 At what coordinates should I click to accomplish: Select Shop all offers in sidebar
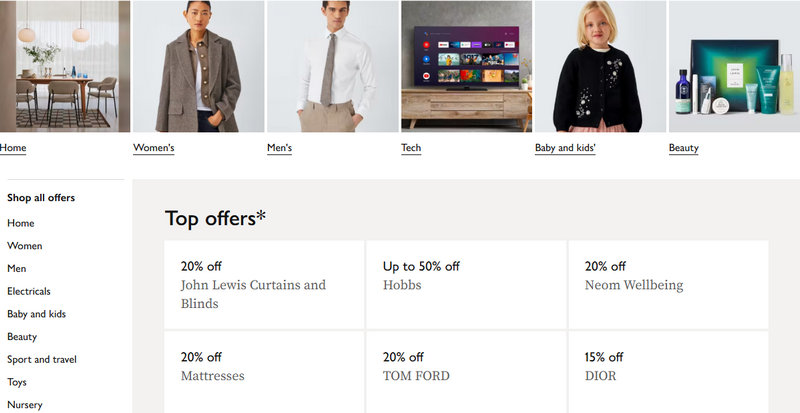tap(41, 198)
